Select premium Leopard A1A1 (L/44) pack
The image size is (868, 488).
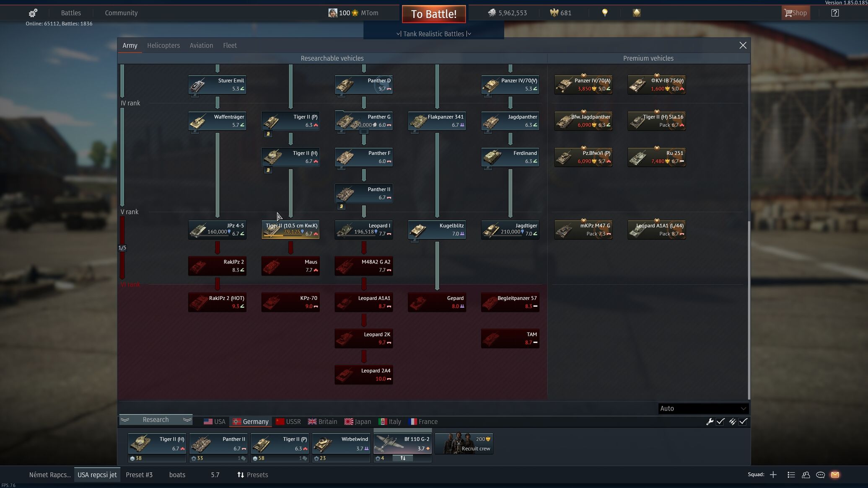tap(656, 230)
